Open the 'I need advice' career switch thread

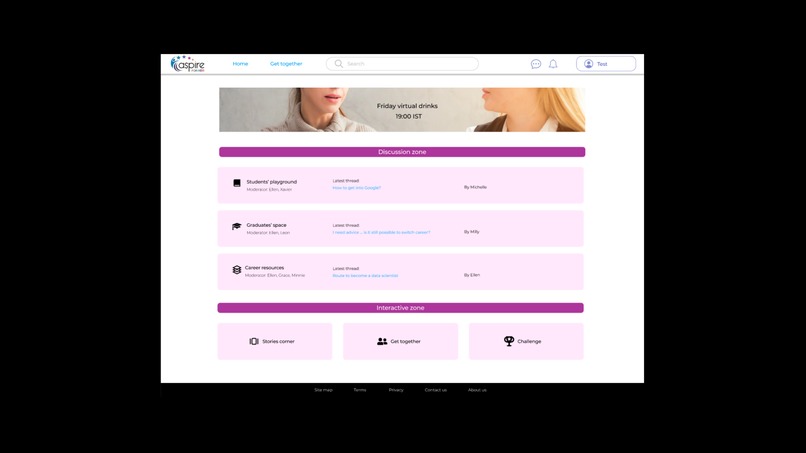click(x=381, y=232)
